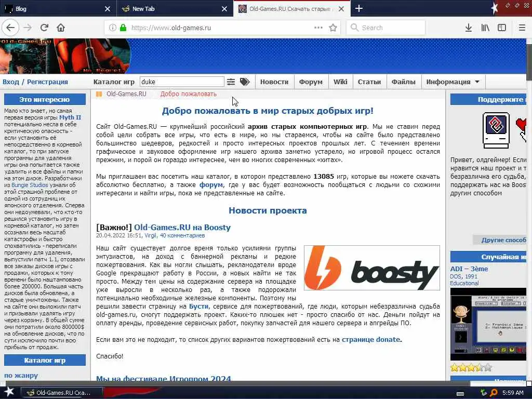Image resolution: width=532 pixels, height=399 pixels.
Task: Open the Old-Games.RU taskbar window button
Action: coord(62,393)
